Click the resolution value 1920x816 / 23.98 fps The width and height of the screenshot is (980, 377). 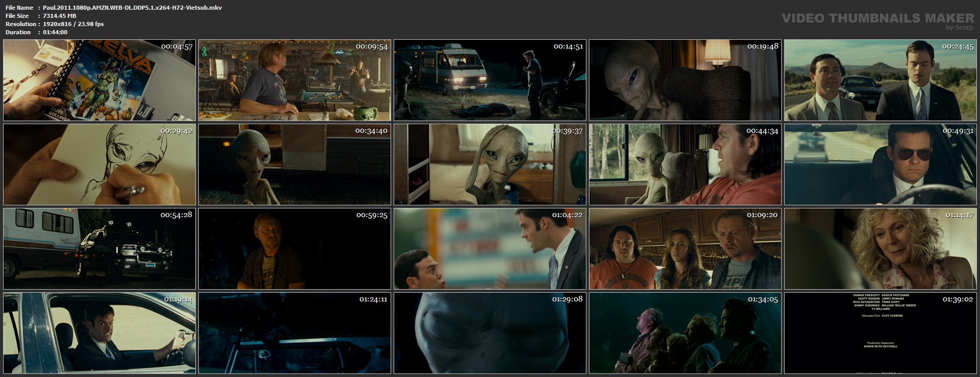(73, 24)
